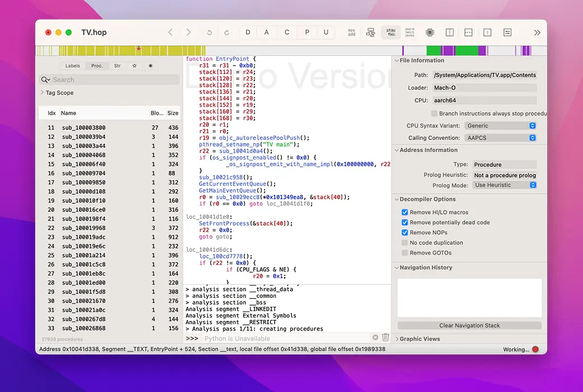
Task: Open the Calling Convention dropdown
Action: pyautogui.click(x=500, y=138)
